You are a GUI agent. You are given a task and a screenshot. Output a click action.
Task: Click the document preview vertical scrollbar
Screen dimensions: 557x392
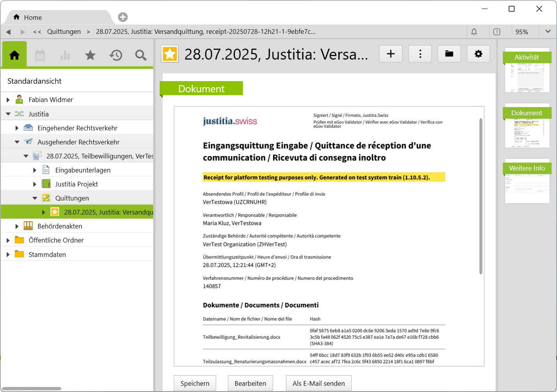[x=481, y=196]
